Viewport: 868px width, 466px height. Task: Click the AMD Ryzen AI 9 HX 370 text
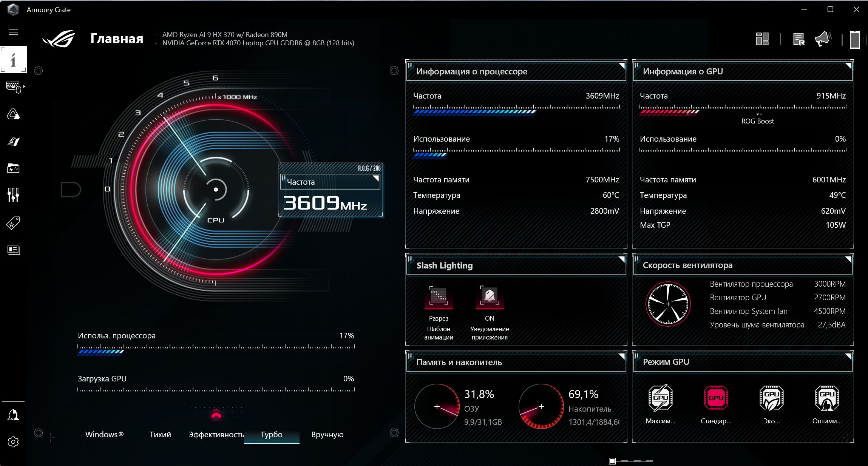pyautogui.click(x=225, y=35)
